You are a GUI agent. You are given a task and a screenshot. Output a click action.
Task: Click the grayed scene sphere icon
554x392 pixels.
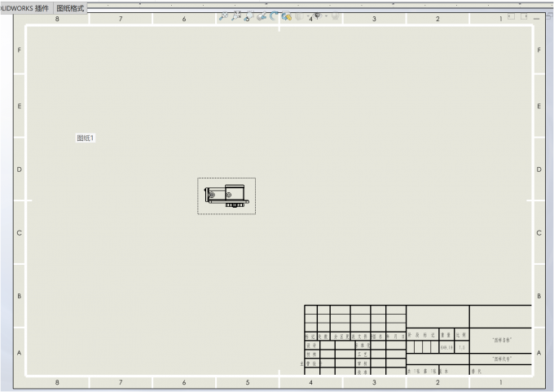coord(336,16)
